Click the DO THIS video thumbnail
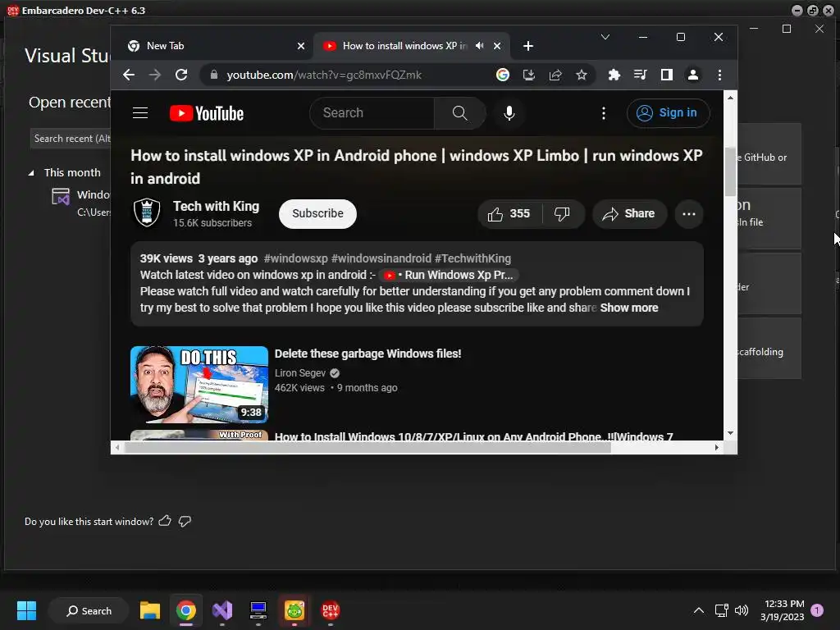This screenshot has width=840, height=630. pyautogui.click(x=199, y=384)
